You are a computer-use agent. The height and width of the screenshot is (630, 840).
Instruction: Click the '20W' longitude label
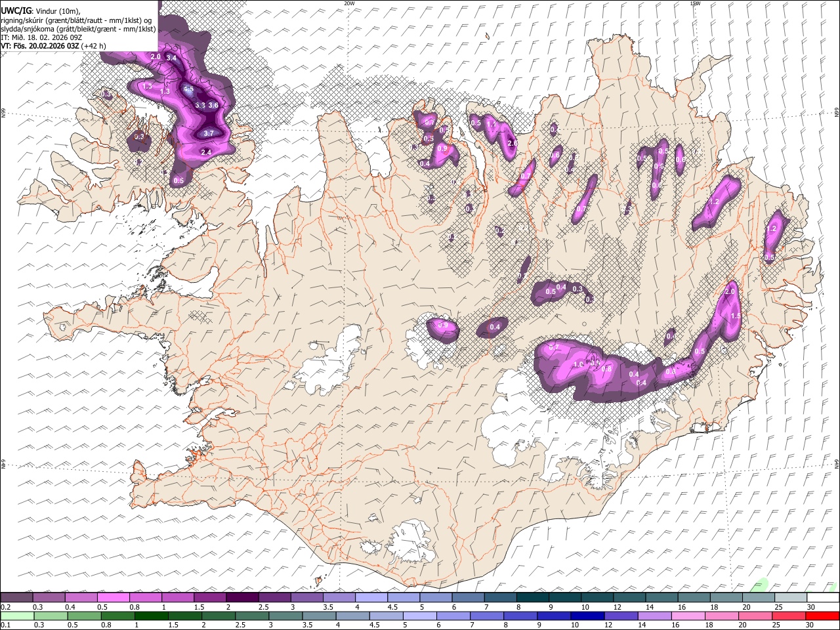(350, 3)
